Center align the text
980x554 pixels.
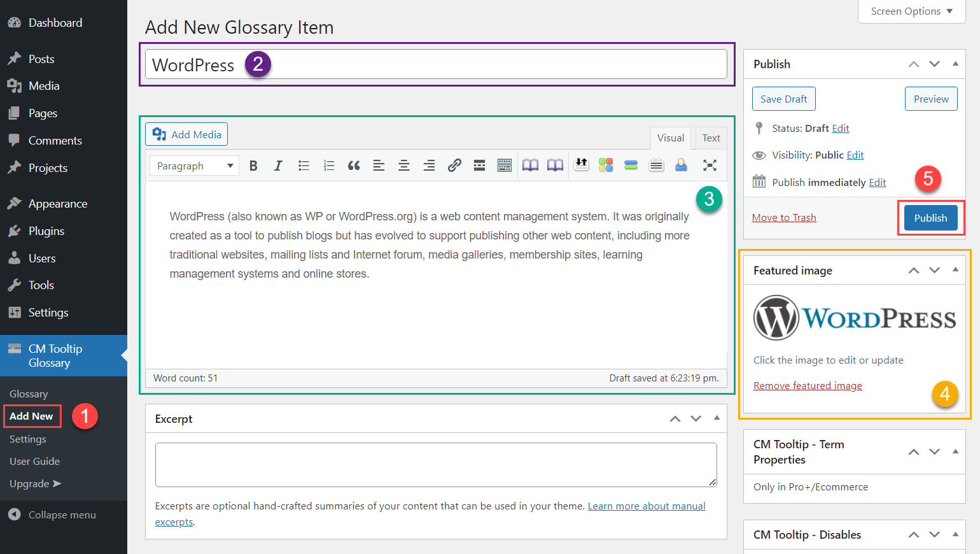404,166
